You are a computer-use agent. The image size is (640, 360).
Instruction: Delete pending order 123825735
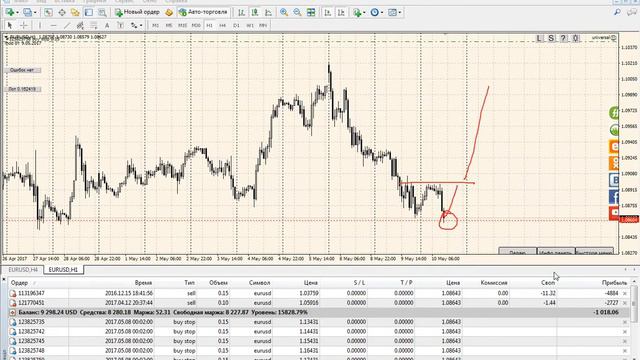pos(625,322)
